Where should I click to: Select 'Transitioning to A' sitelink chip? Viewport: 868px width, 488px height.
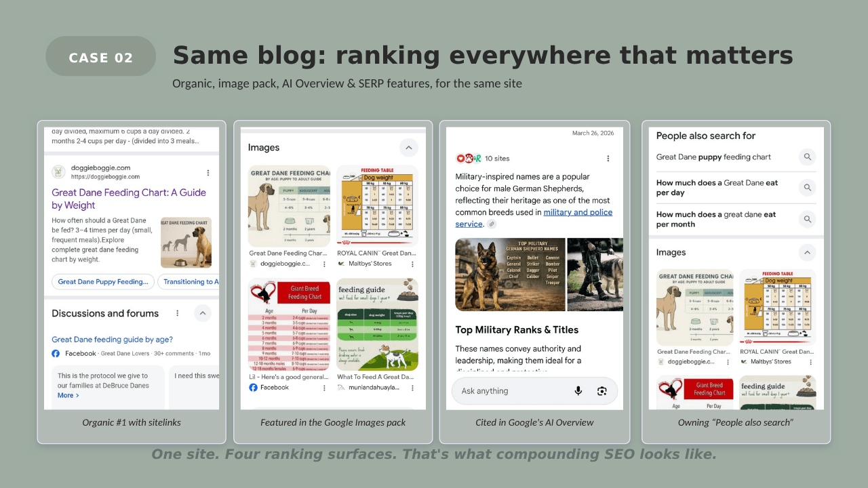(189, 282)
